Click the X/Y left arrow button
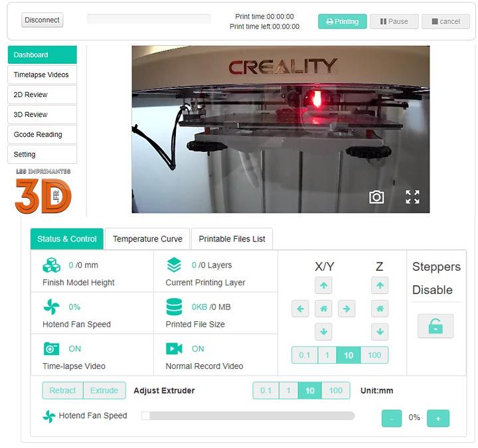Viewport: 478px width, 448px height. coord(300,309)
